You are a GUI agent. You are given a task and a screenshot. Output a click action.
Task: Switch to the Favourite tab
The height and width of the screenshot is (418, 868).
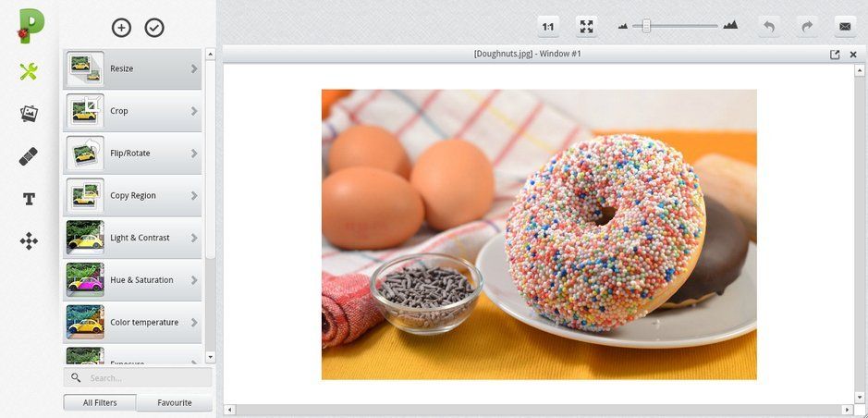point(175,403)
